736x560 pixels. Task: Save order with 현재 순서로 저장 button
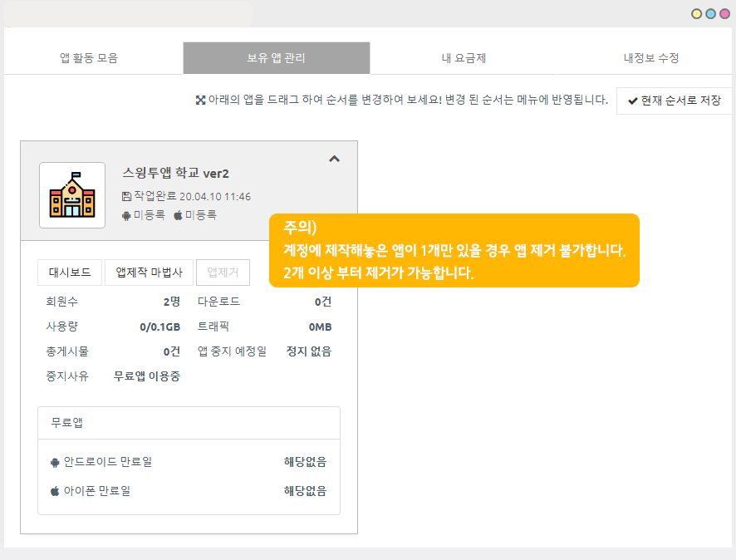(x=674, y=101)
